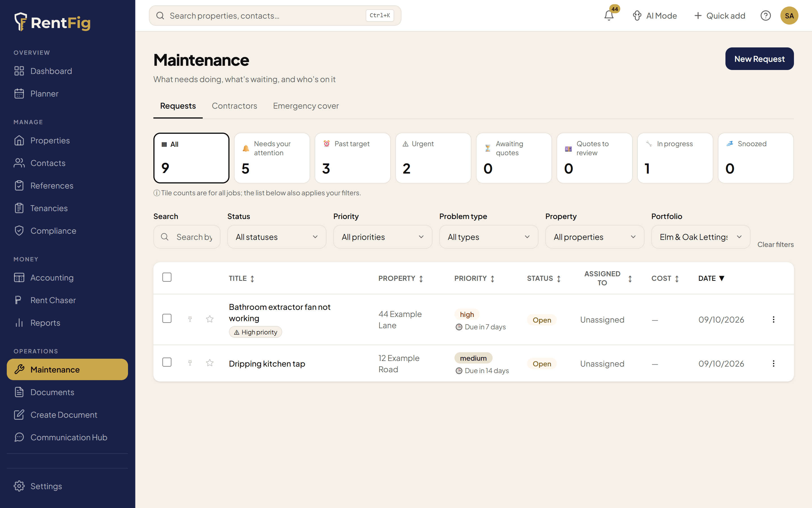Open Reports from sidebar

(67, 323)
